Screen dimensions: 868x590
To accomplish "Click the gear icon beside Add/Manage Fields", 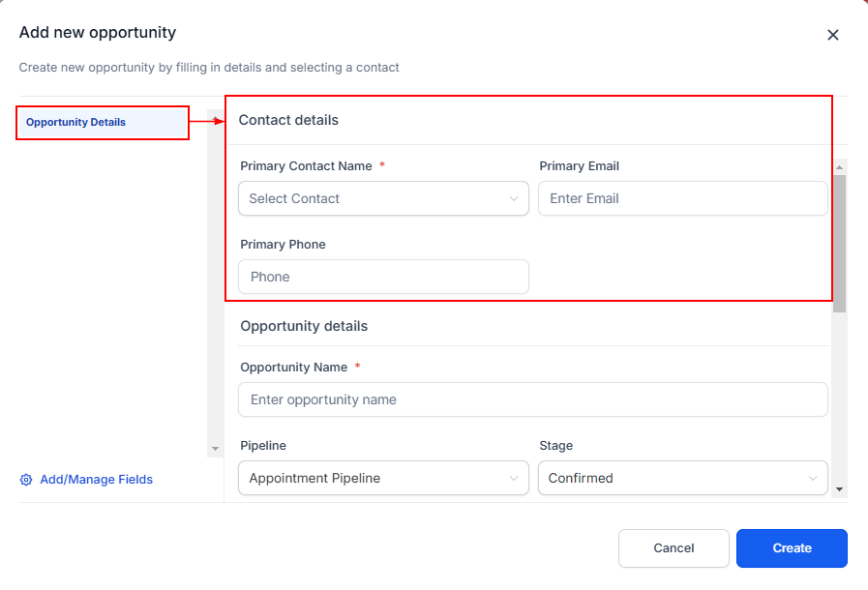I will pyautogui.click(x=26, y=480).
